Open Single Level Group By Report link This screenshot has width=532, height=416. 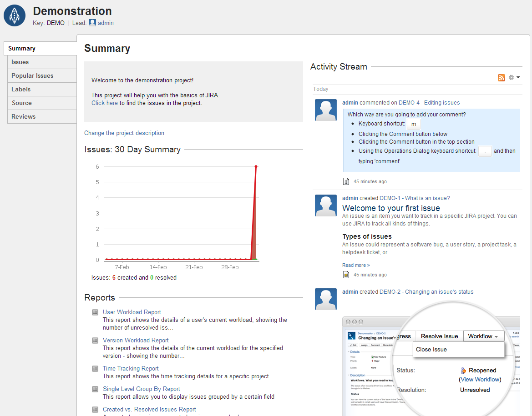click(142, 389)
